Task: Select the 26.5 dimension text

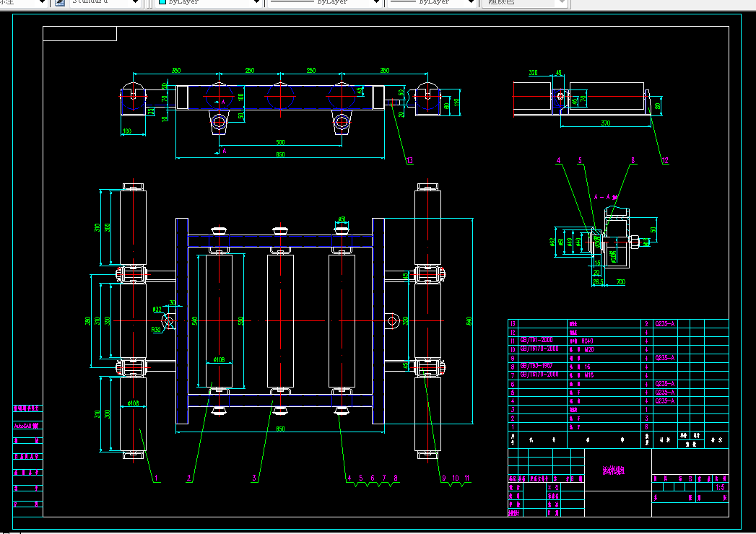Action: click(x=598, y=282)
